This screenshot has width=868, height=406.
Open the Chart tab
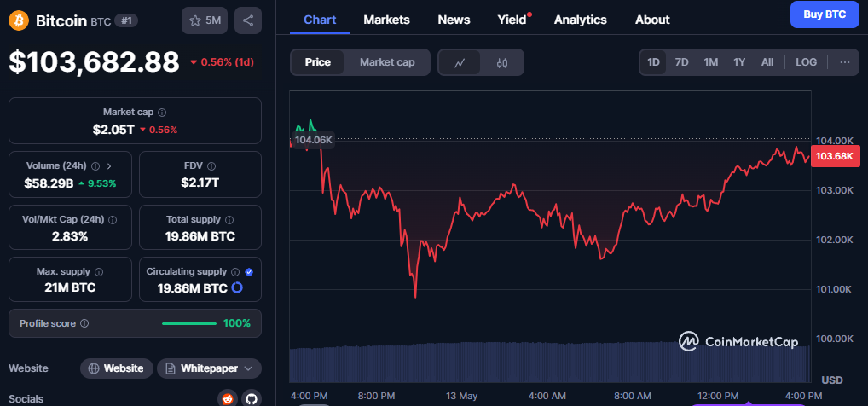tap(320, 20)
